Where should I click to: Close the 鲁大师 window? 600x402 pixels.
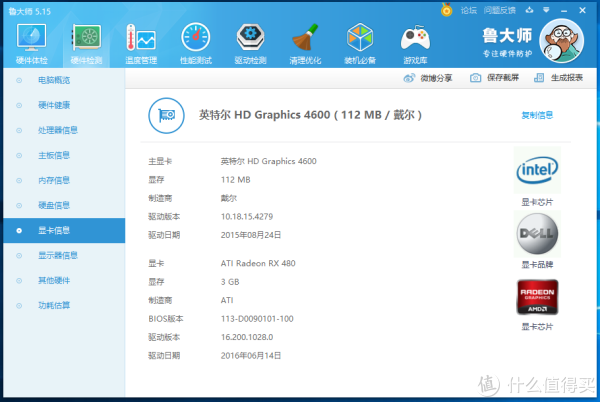pyautogui.click(x=582, y=10)
